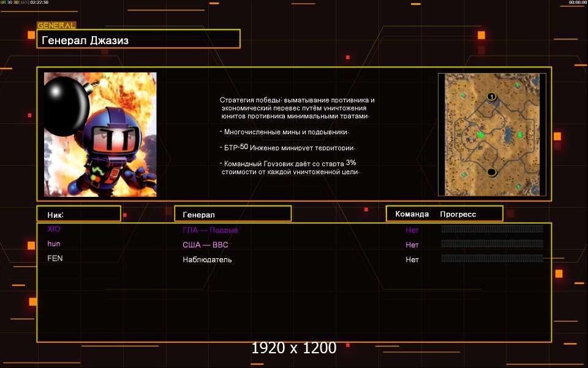Viewport: 588px width, 368px height.
Task: Click the desert map preview thumbnail
Action: [492, 134]
